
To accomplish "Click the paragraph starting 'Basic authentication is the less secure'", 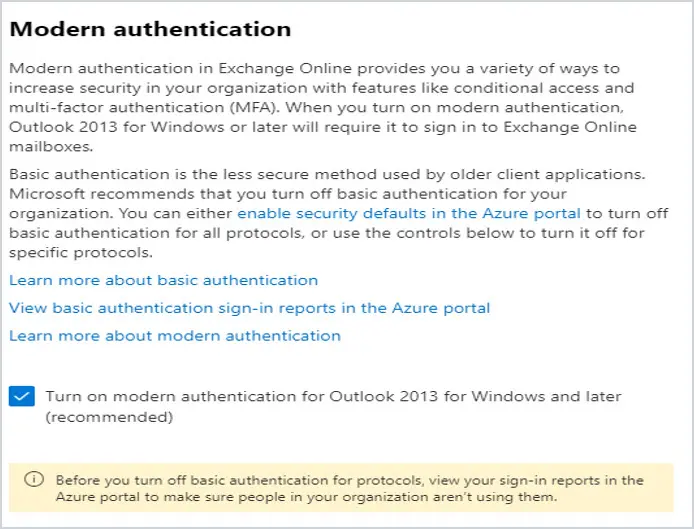I will [x=339, y=213].
